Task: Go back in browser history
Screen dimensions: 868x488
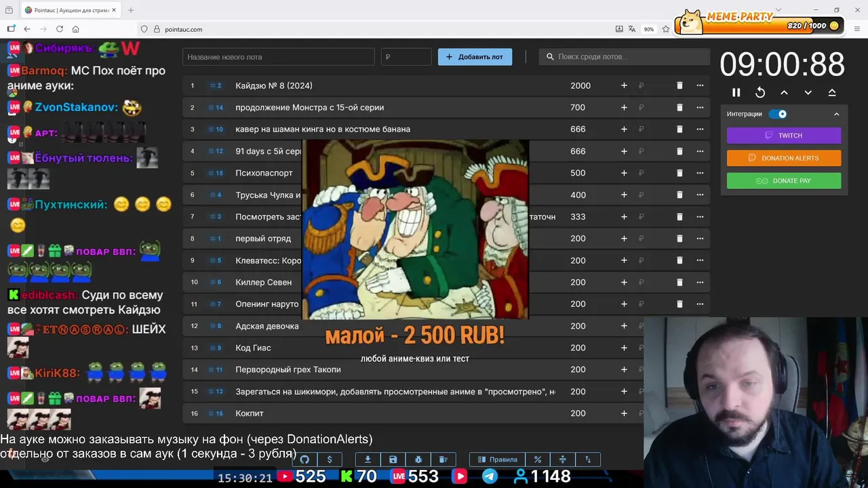Action: [27, 29]
